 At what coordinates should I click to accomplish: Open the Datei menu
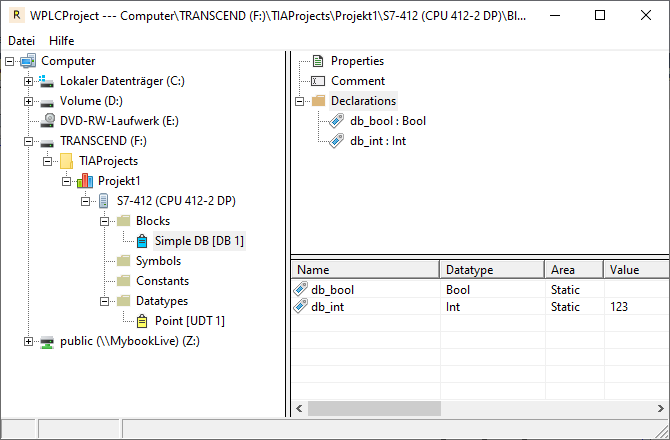point(21,40)
